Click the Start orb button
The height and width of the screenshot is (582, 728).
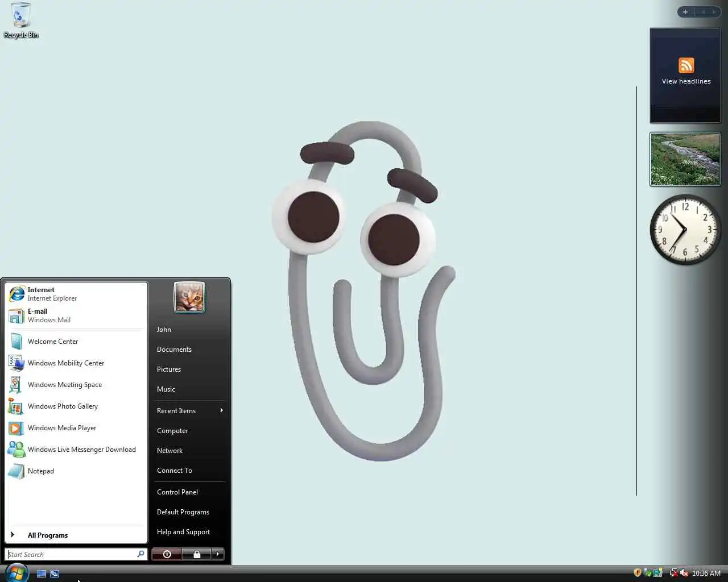click(16, 573)
